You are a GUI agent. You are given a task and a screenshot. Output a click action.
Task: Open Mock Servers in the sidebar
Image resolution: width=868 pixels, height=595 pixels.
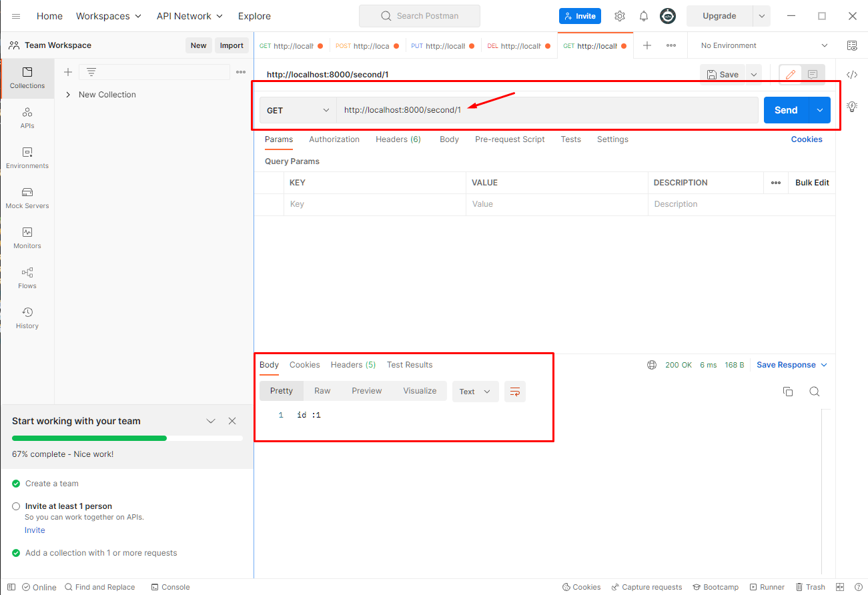pyautogui.click(x=27, y=198)
